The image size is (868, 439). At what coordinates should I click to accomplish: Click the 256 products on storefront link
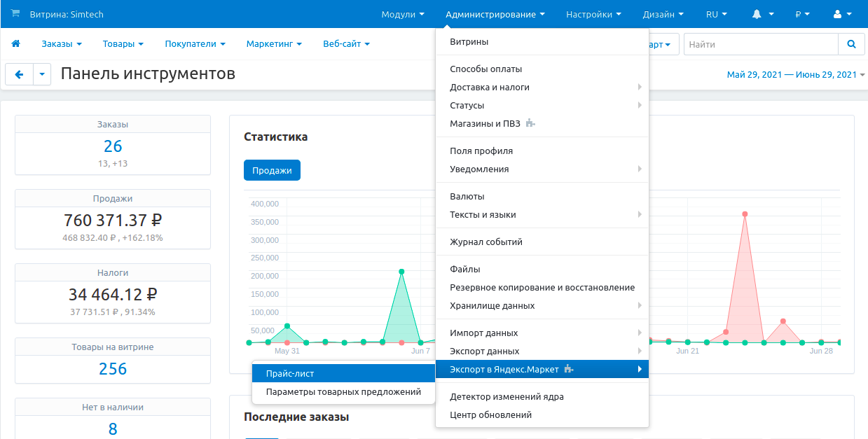pyautogui.click(x=113, y=369)
